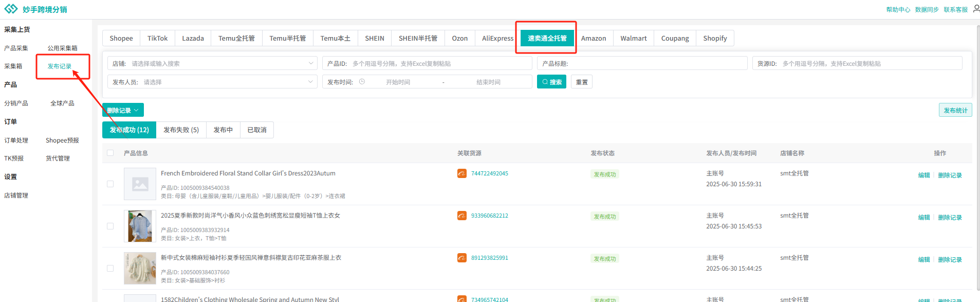The image size is (980, 302).
Task: Click the 数据同步 link
Action: [927, 9]
